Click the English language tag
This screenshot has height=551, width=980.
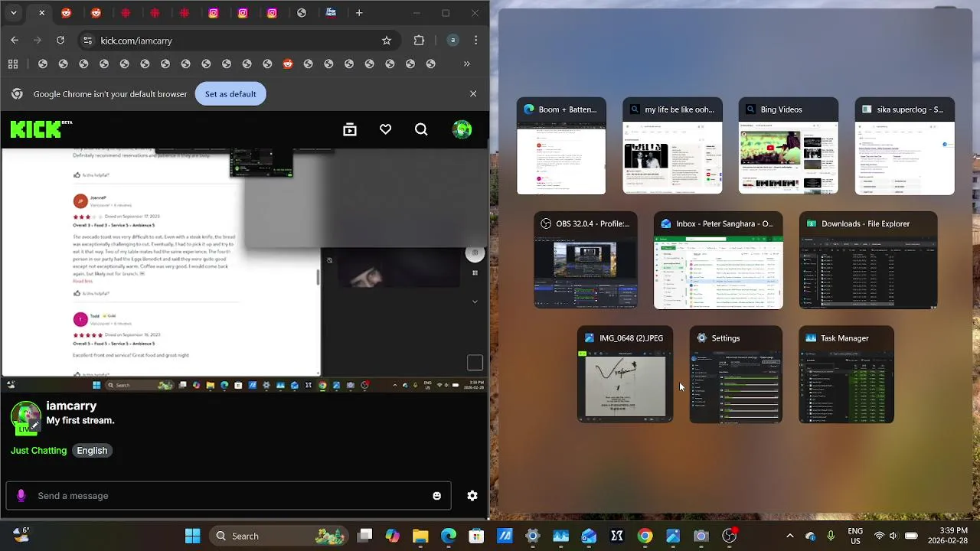[92, 451]
